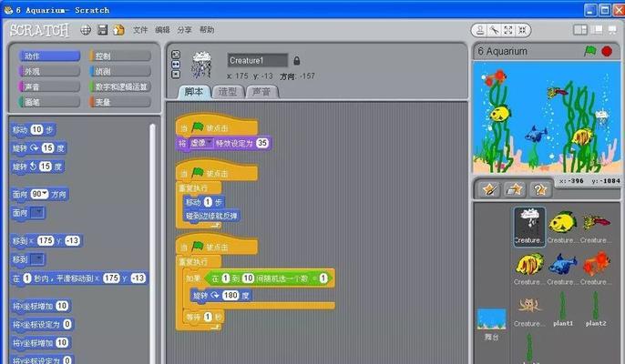Toggle the sprite drag lock icon
This screenshot has width=625, height=364.
297,61
